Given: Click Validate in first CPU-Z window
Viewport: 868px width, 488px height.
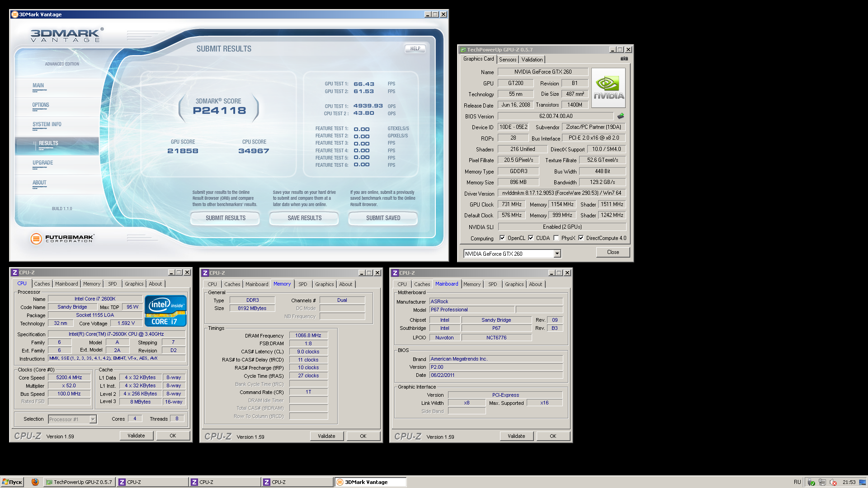Looking at the screenshot, I should (136, 436).
